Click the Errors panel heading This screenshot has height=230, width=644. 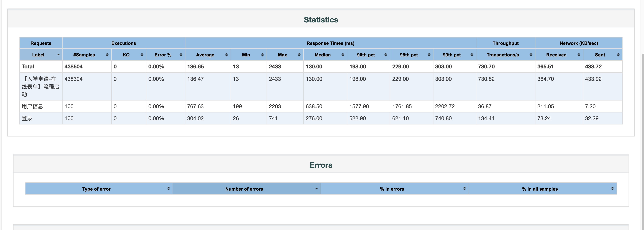click(x=321, y=165)
